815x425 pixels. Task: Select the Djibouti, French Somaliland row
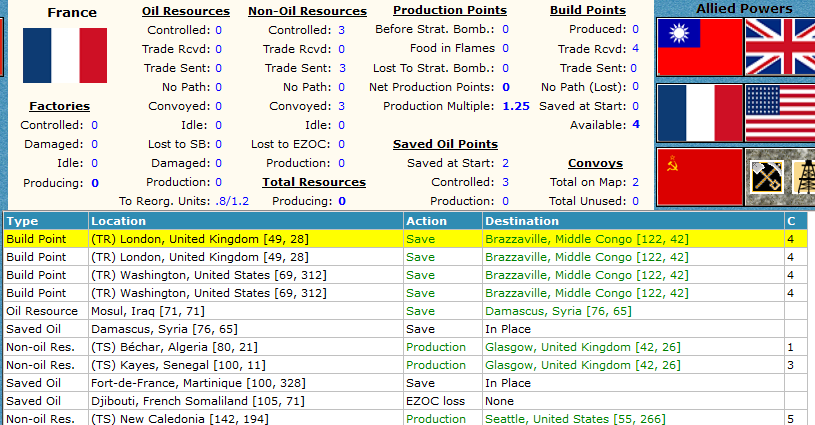click(x=405, y=401)
